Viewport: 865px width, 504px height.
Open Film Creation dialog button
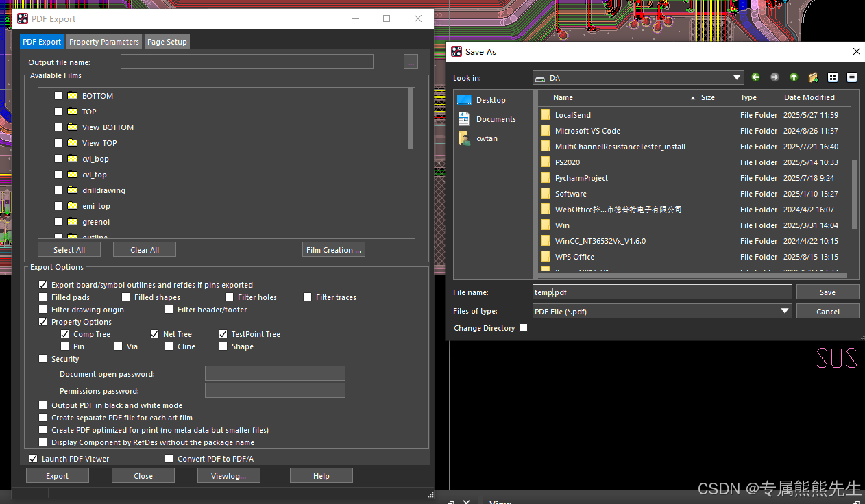pos(334,250)
